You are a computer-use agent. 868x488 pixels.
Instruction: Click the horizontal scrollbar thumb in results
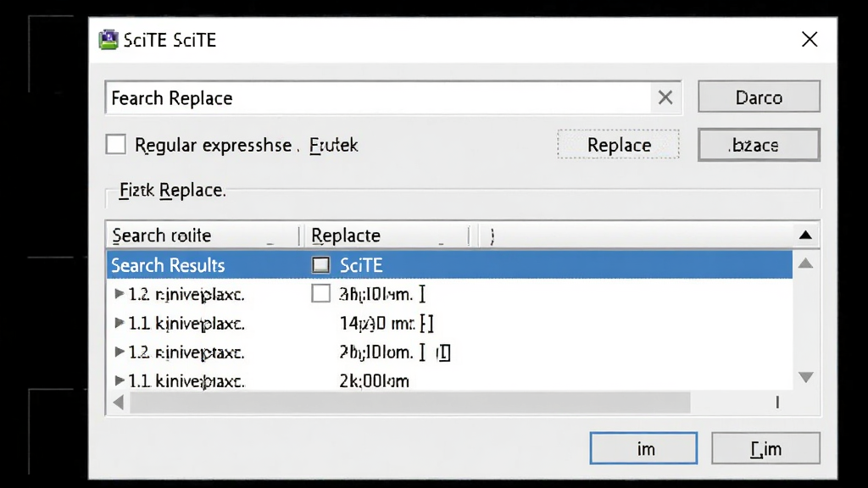410,402
